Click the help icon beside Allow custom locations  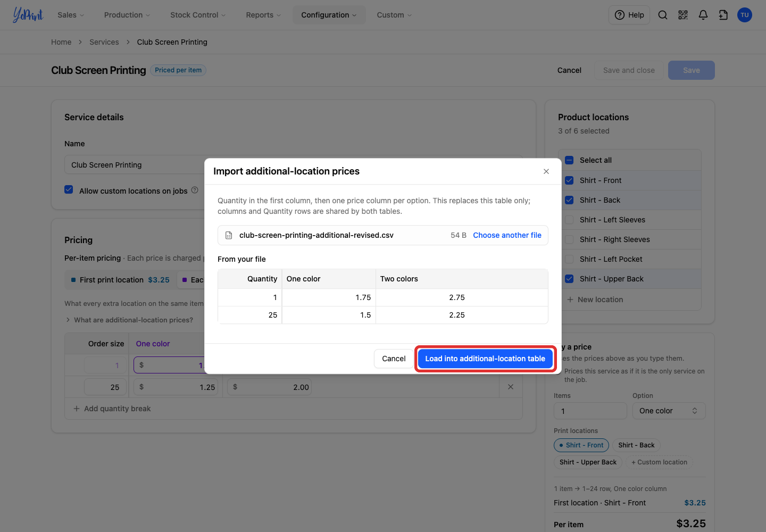[x=195, y=190]
